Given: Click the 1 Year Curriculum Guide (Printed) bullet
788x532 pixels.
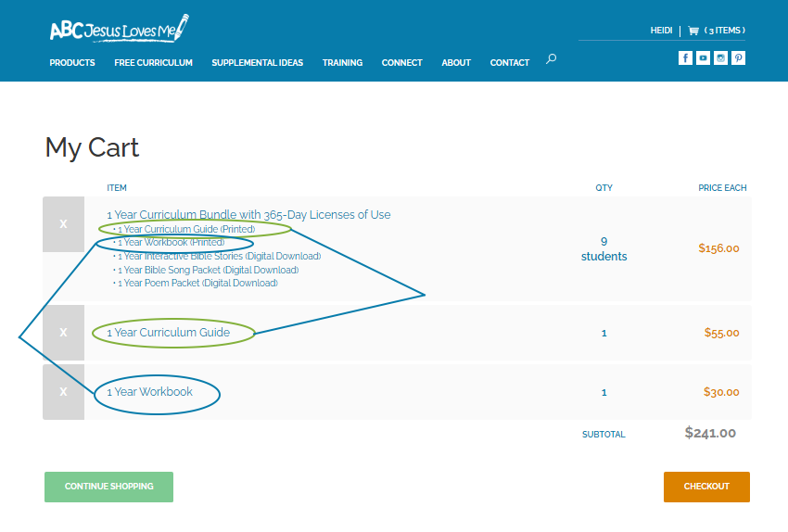Looking at the screenshot, I should [x=186, y=229].
